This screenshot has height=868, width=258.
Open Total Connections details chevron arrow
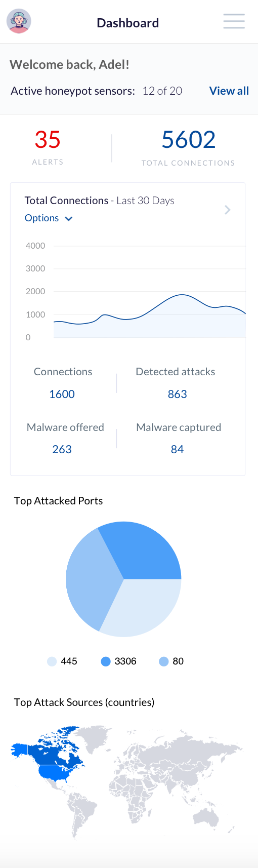pyautogui.click(x=228, y=210)
